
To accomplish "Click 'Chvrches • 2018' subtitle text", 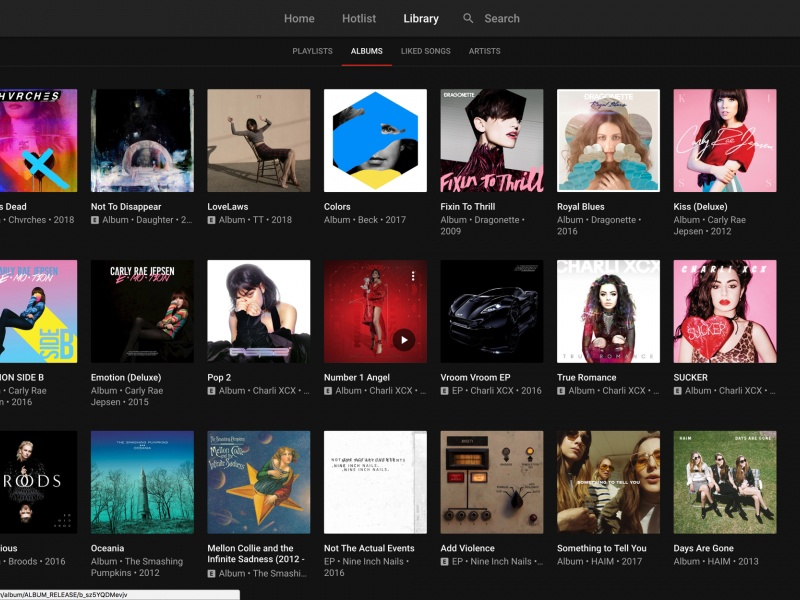I will (x=41, y=220).
